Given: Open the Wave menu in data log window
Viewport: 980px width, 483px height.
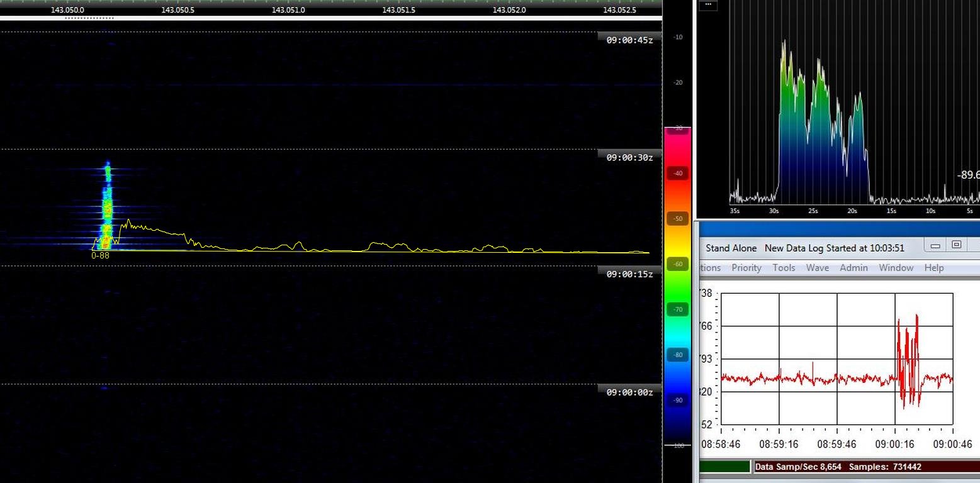Looking at the screenshot, I should pyautogui.click(x=818, y=268).
